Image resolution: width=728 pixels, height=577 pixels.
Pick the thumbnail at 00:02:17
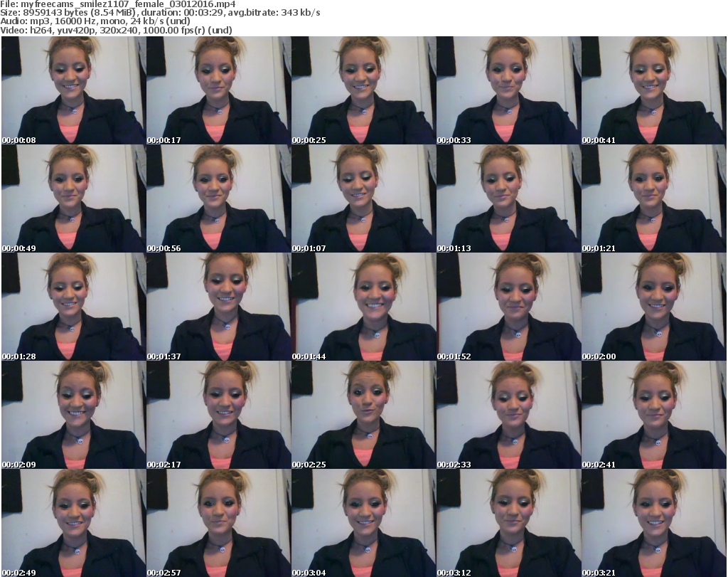(x=219, y=415)
